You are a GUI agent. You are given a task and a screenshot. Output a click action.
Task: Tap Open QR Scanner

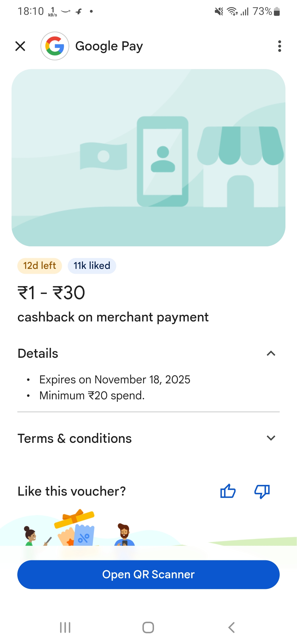point(148,574)
